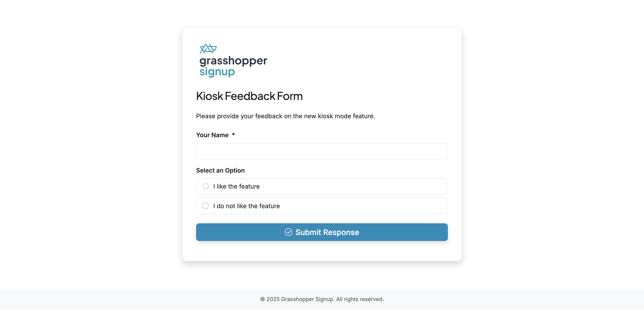Click the asterisk beside Your Name label

point(233,135)
